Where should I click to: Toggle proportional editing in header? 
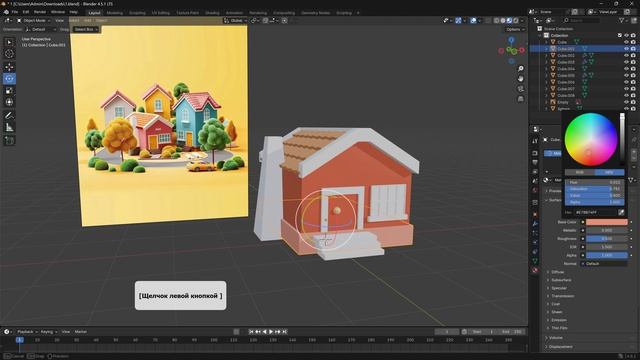(x=284, y=20)
